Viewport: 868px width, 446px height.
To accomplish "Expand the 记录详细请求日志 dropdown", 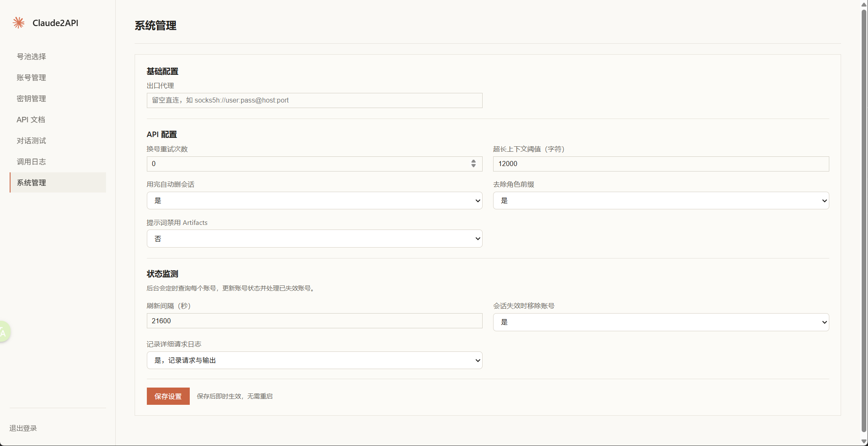I will [x=314, y=360].
